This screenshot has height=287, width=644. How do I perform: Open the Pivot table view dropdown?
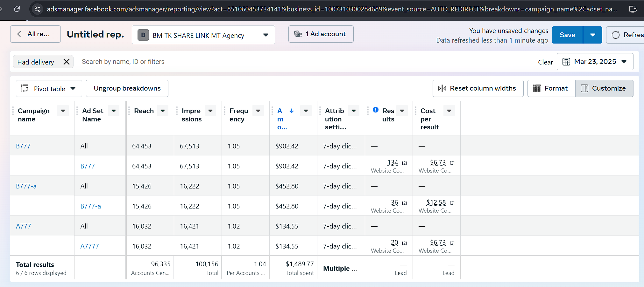(49, 89)
